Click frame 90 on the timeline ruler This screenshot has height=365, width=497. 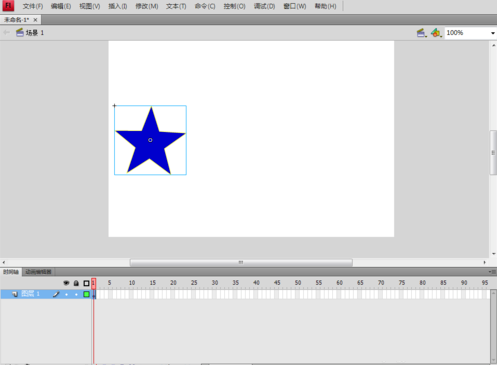464,283
